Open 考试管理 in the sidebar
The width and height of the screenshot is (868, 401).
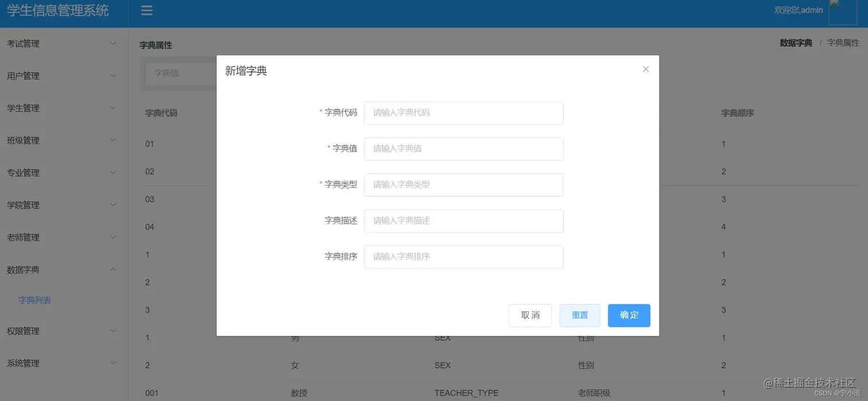point(64,44)
